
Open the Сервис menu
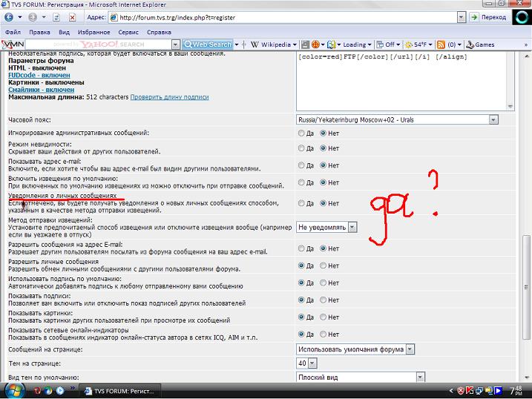coord(128,33)
